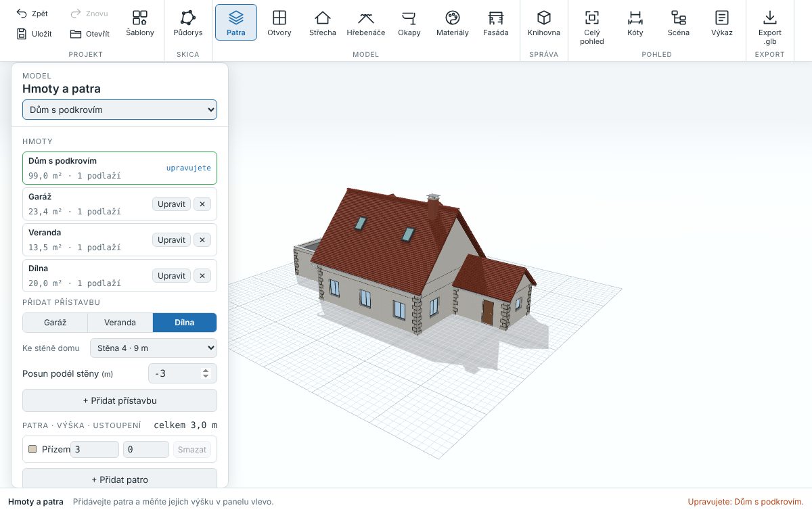Viewport: 812px width, 514px height.
Task: Edit the Dílna volume with Upravit
Action: [x=171, y=275]
